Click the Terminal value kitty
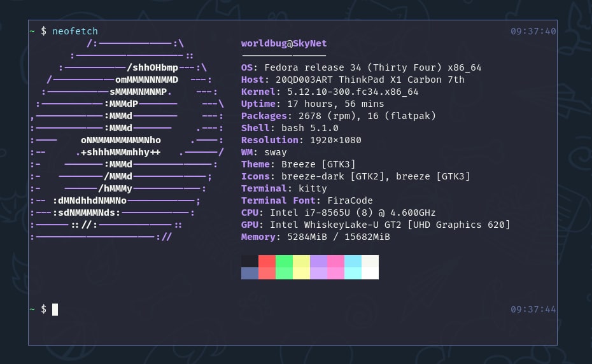This screenshot has height=364, width=592. coord(313,188)
